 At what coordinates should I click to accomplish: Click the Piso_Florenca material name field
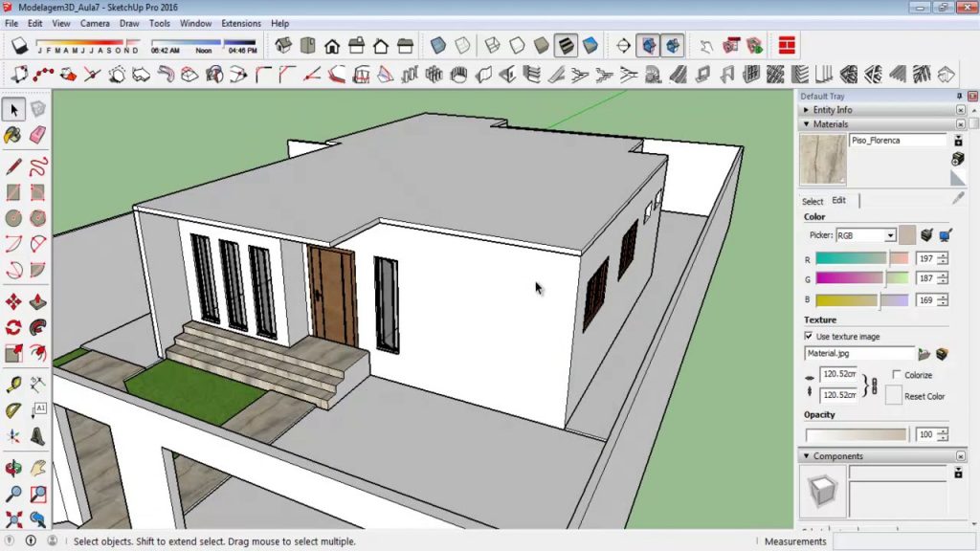(x=896, y=141)
